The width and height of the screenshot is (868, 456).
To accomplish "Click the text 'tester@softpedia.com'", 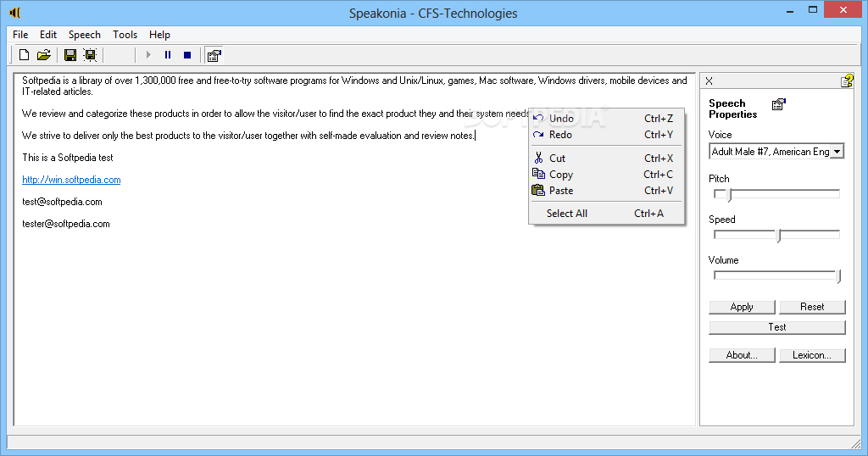I will point(66,224).
